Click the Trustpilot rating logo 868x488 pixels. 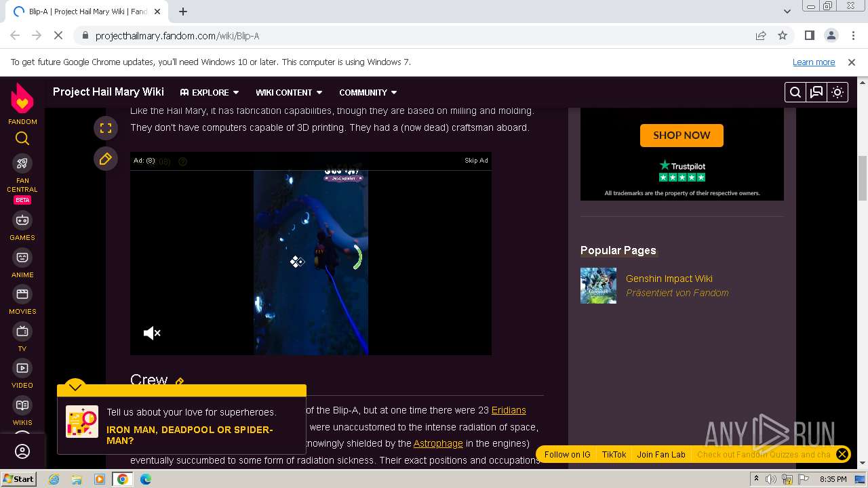[682, 171]
